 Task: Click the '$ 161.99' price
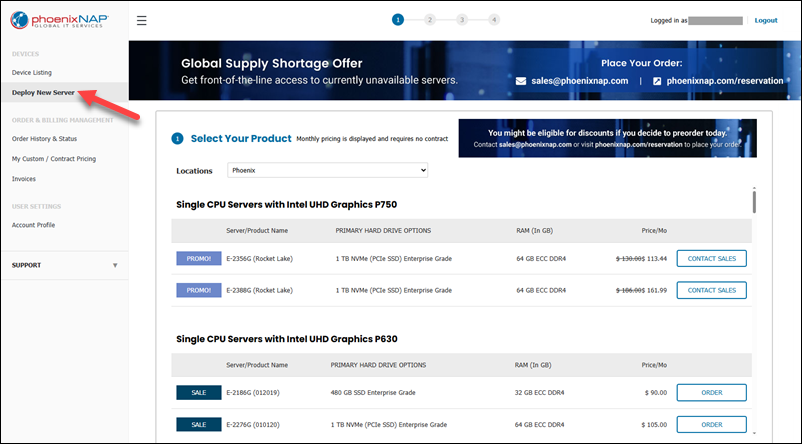(654, 291)
